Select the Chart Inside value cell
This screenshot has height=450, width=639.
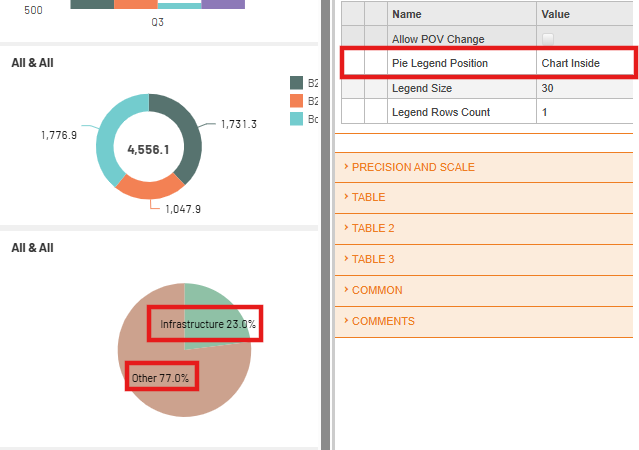click(x=584, y=63)
